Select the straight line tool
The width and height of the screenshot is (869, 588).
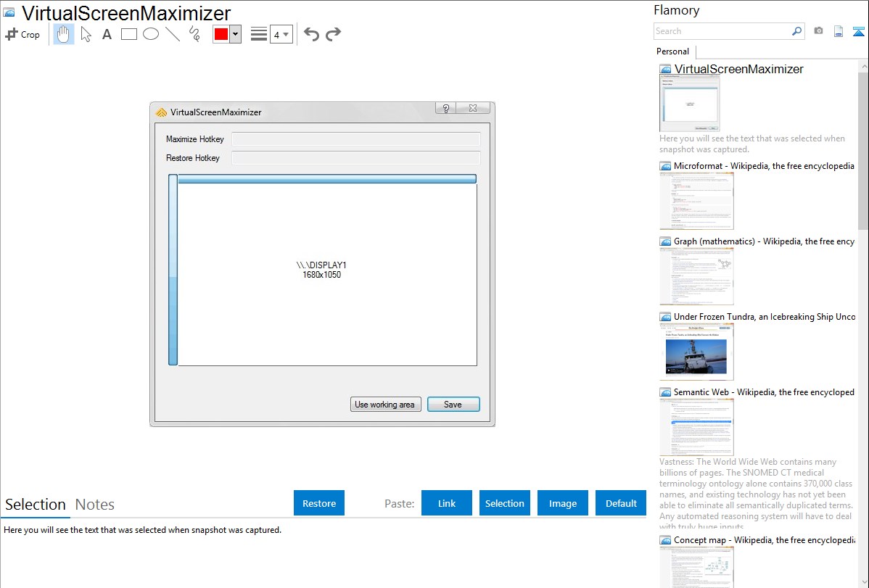pyautogui.click(x=173, y=34)
